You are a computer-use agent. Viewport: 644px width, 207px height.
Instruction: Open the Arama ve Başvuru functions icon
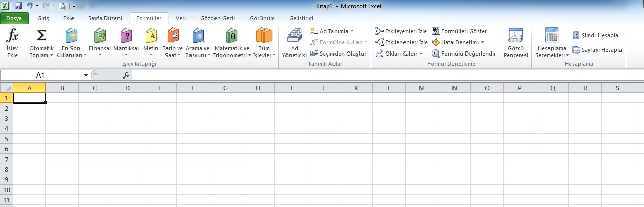[x=198, y=37]
